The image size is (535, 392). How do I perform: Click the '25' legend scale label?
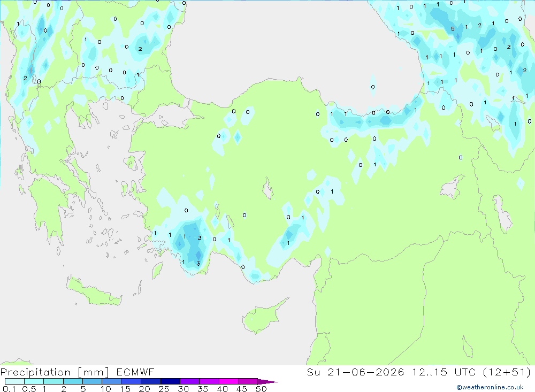tap(164, 389)
